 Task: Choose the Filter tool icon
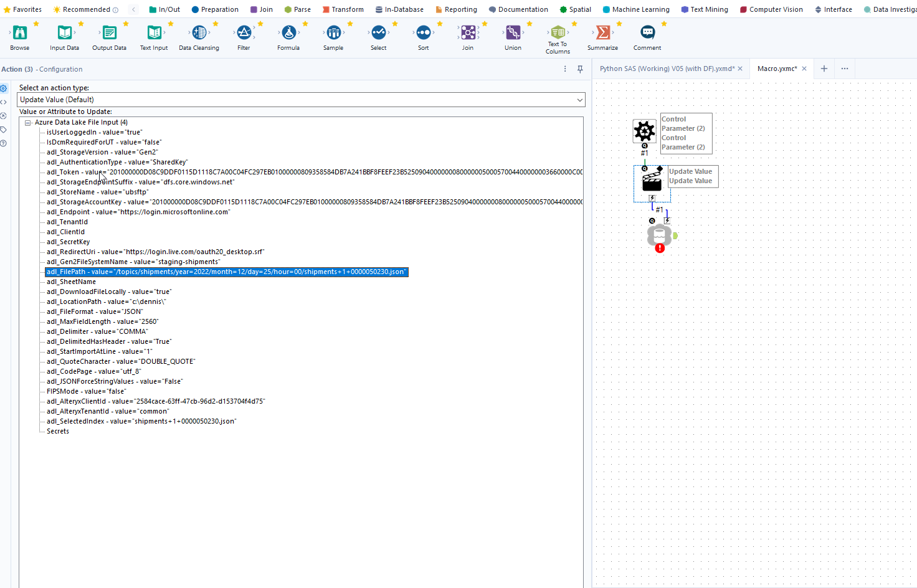point(244,33)
